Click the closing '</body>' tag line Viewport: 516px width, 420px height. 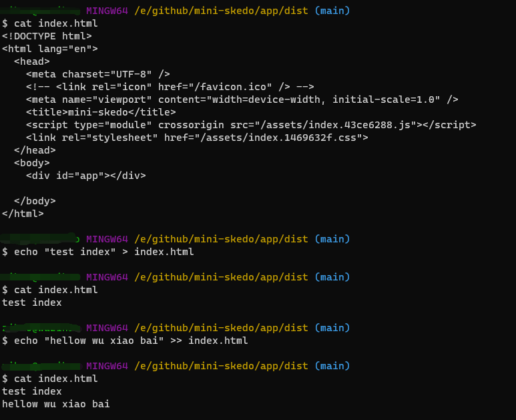pos(35,201)
